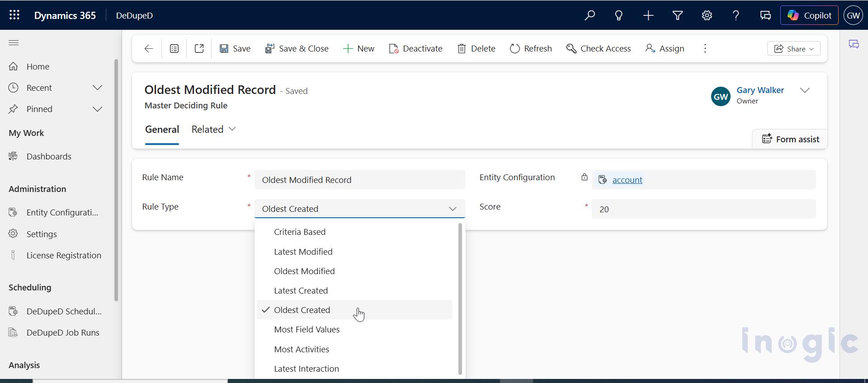Open the search magnifier in top bar
The width and height of the screenshot is (868, 383).
pyautogui.click(x=590, y=15)
